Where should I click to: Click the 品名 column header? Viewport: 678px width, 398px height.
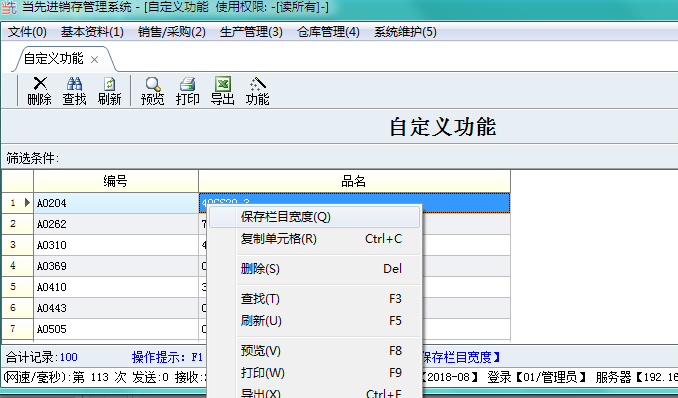[354, 181]
